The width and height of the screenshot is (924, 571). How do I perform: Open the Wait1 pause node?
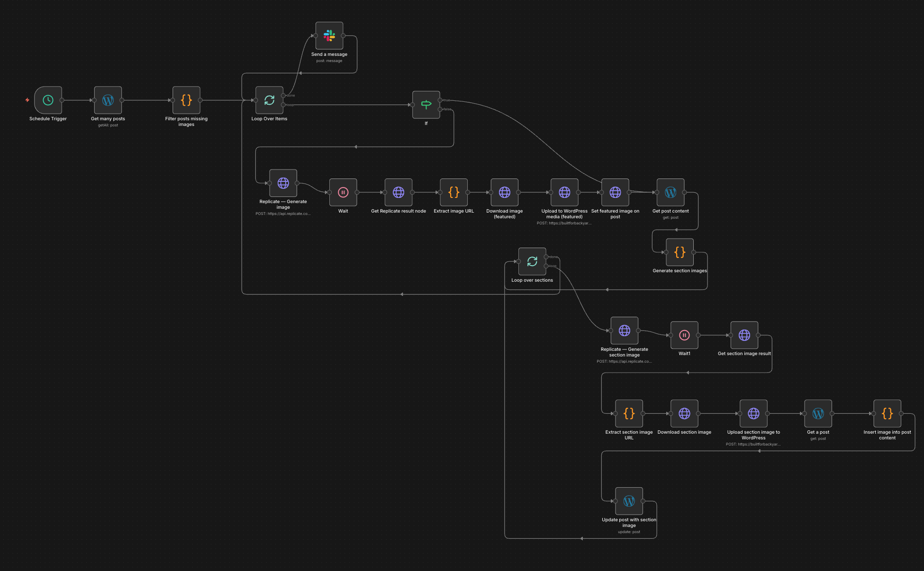(x=684, y=335)
